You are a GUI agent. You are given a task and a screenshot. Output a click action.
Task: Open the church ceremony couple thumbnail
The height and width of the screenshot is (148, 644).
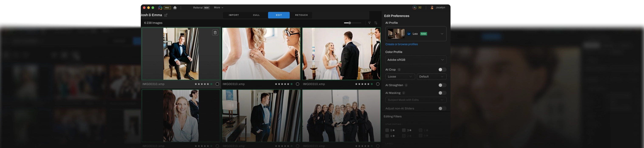[x=341, y=54]
